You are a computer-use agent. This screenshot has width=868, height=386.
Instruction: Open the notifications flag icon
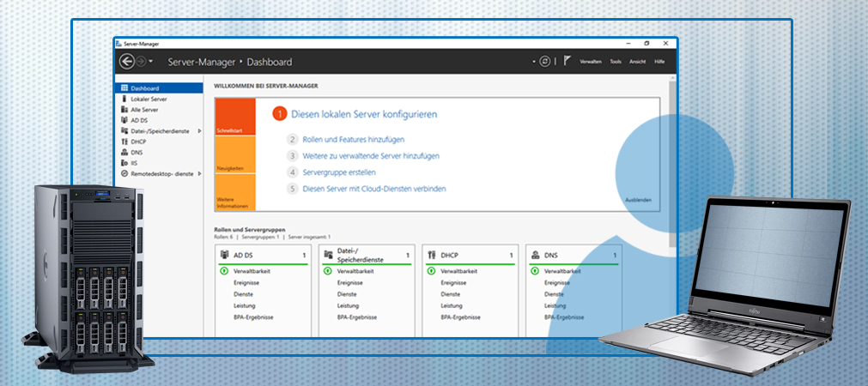(568, 62)
